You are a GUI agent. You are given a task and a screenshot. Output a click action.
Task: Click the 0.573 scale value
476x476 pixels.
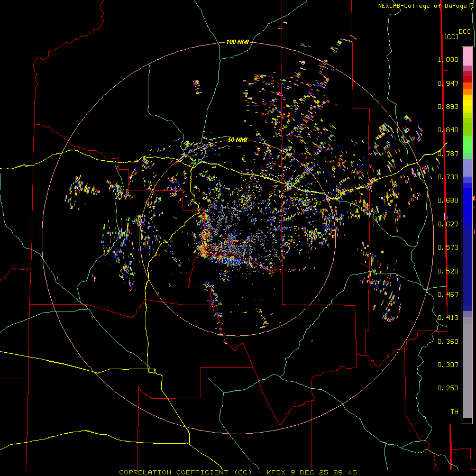pos(448,248)
